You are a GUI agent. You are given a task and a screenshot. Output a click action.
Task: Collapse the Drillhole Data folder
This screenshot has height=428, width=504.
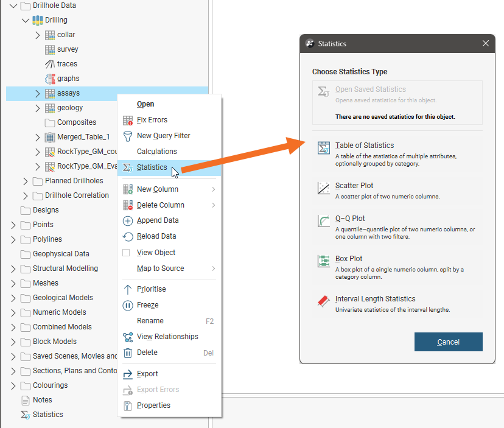(x=13, y=5)
